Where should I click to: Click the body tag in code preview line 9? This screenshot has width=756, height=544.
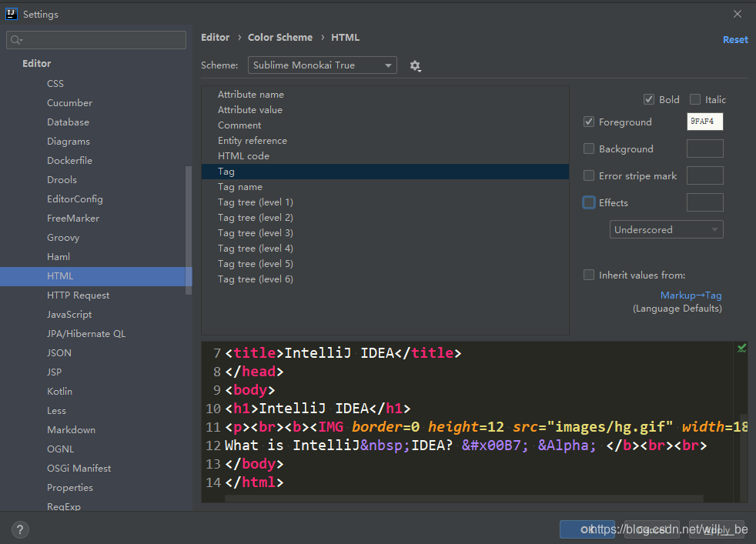pyautogui.click(x=249, y=390)
